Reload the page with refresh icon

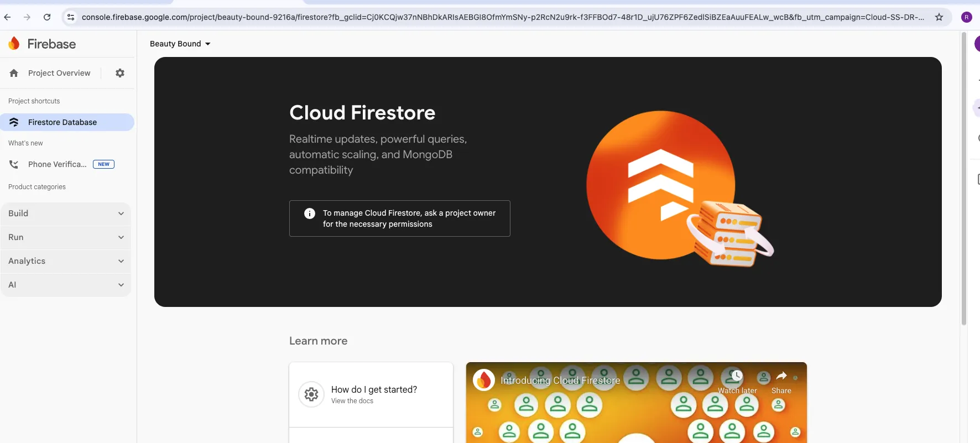point(47,17)
